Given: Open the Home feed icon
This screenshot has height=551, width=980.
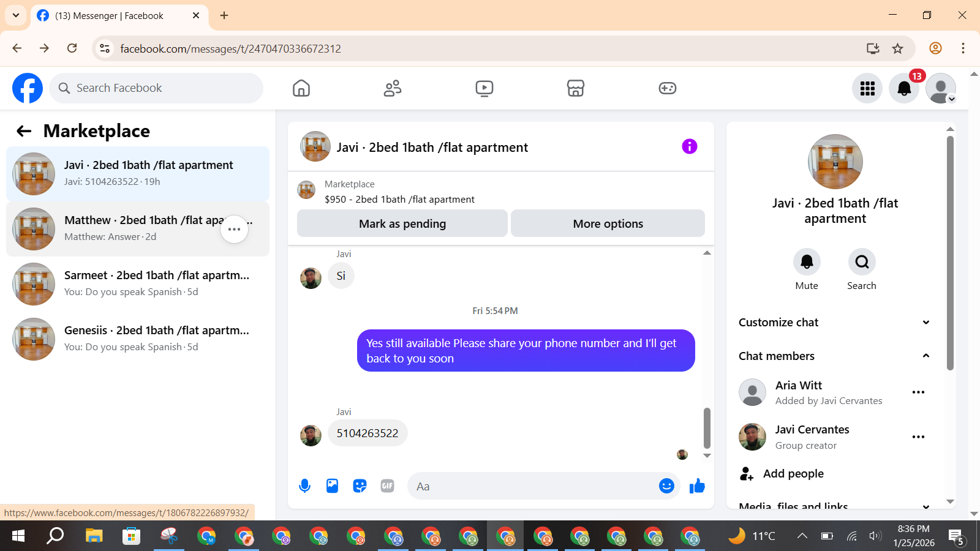Looking at the screenshot, I should pos(301,88).
